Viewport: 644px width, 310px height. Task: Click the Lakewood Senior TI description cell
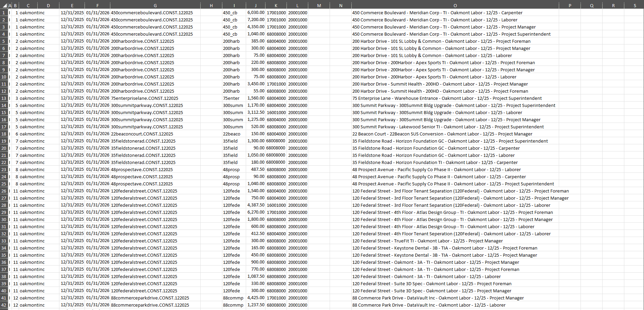pos(455,127)
